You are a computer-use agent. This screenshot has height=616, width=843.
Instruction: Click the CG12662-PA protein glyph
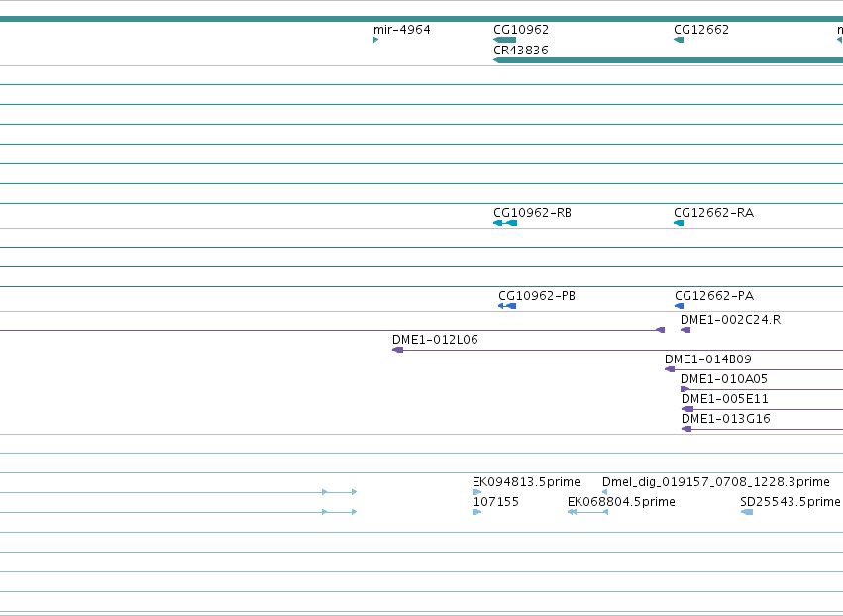(679, 306)
